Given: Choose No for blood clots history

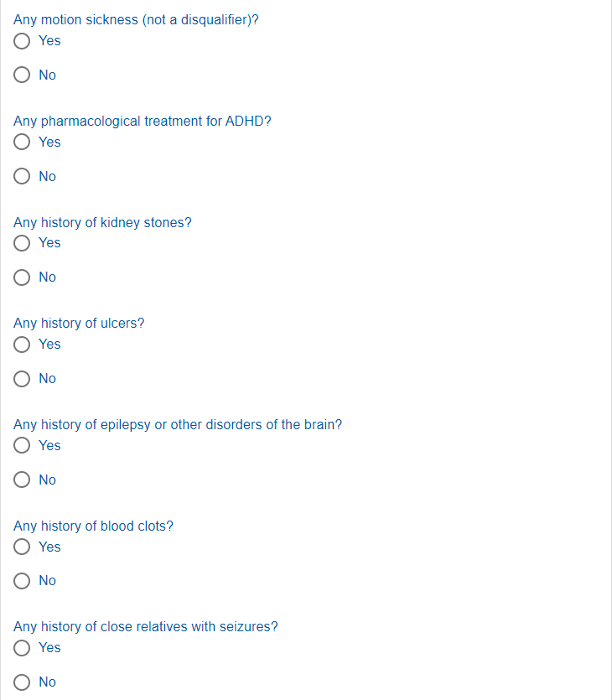Looking at the screenshot, I should pyautogui.click(x=23, y=581).
